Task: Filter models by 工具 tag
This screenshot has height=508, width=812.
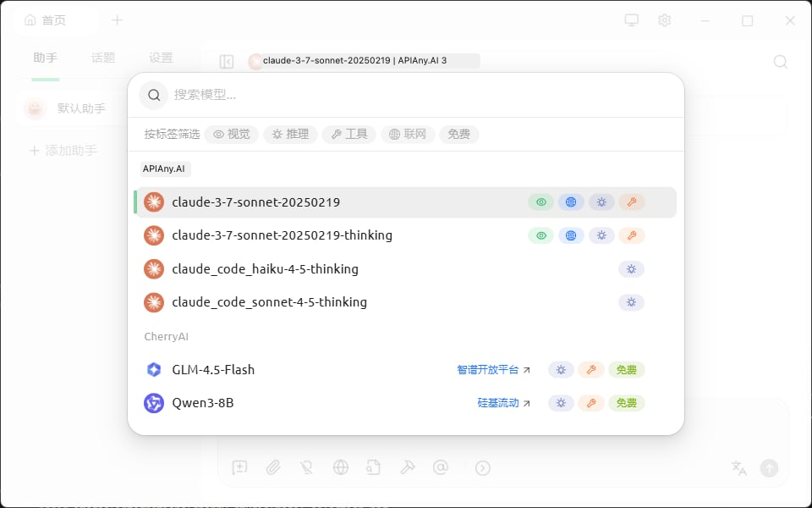Action: coord(349,135)
